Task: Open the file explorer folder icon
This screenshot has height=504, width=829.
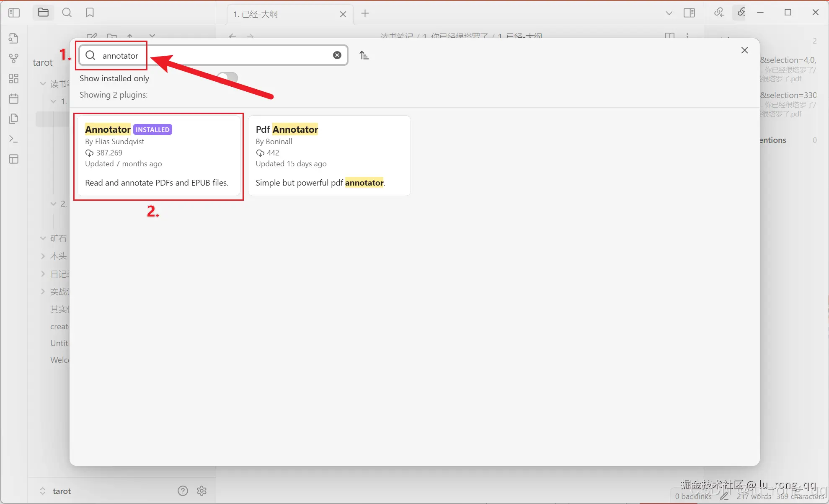Action: [43, 13]
